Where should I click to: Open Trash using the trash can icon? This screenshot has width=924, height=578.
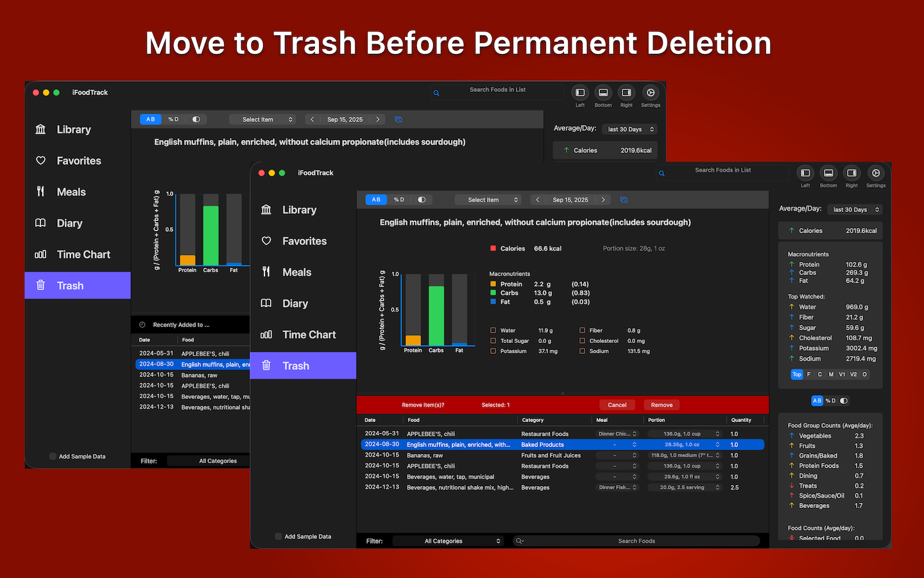295,365
